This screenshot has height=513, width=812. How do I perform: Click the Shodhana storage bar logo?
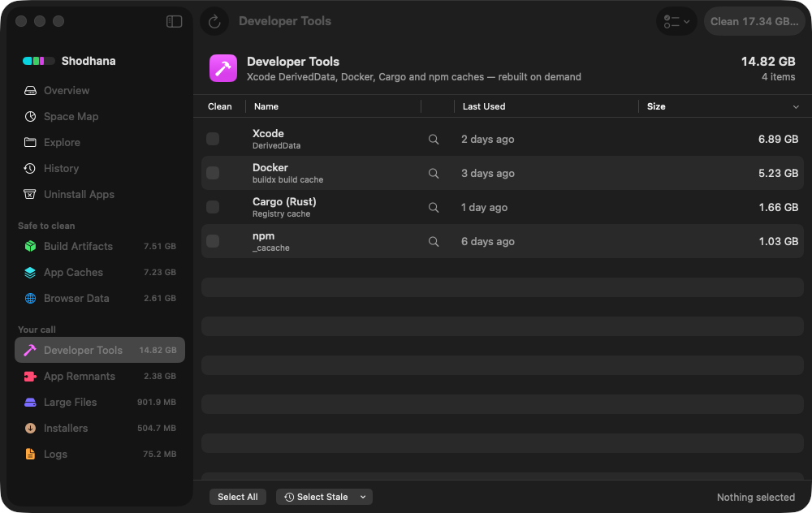click(x=39, y=61)
